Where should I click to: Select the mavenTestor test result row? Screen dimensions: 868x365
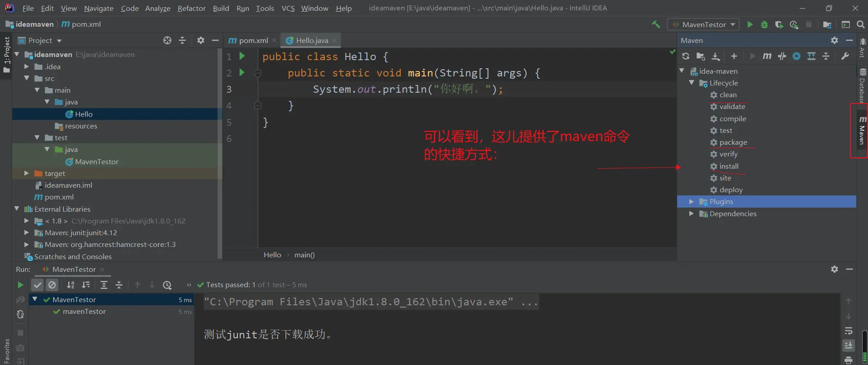(x=112, y=311)
